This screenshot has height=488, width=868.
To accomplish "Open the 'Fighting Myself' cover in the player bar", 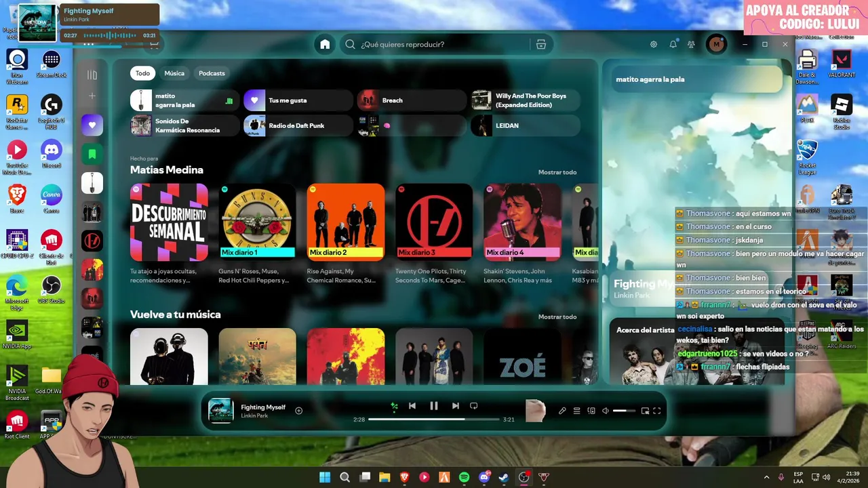I will tap(220, 411).
